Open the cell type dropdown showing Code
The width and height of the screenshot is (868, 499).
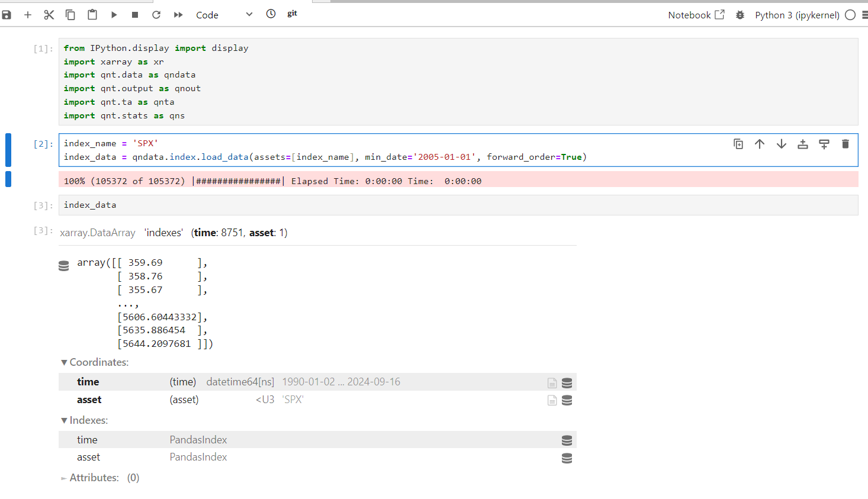[x=224, y=15]
